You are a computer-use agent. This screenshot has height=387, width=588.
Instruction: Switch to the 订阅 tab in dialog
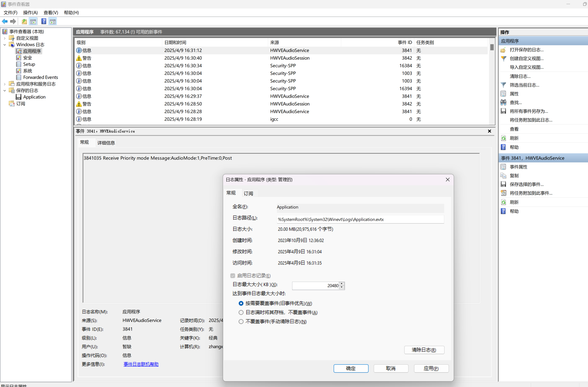248,193
